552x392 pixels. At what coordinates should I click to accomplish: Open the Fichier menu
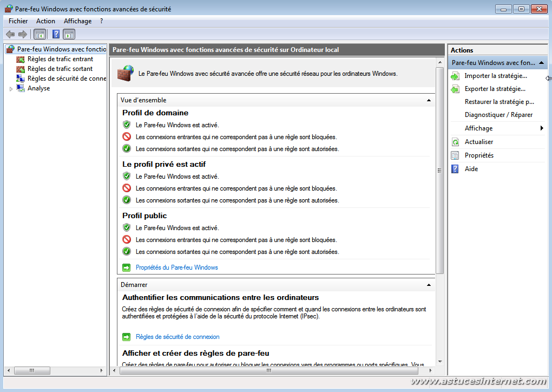point(18,21)
